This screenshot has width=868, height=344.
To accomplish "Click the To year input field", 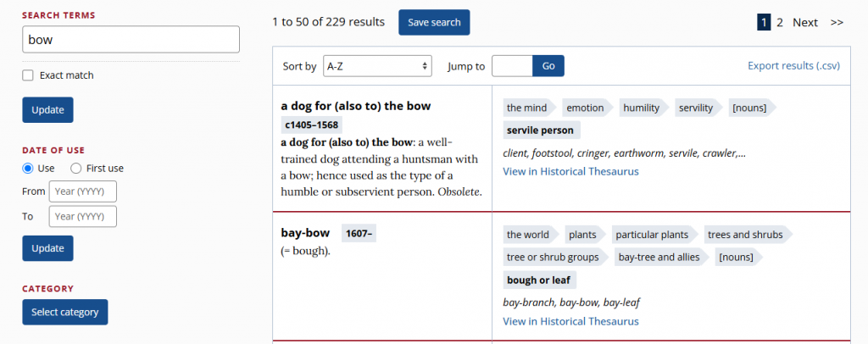I will pyautogui.click(x=82, y=216).
